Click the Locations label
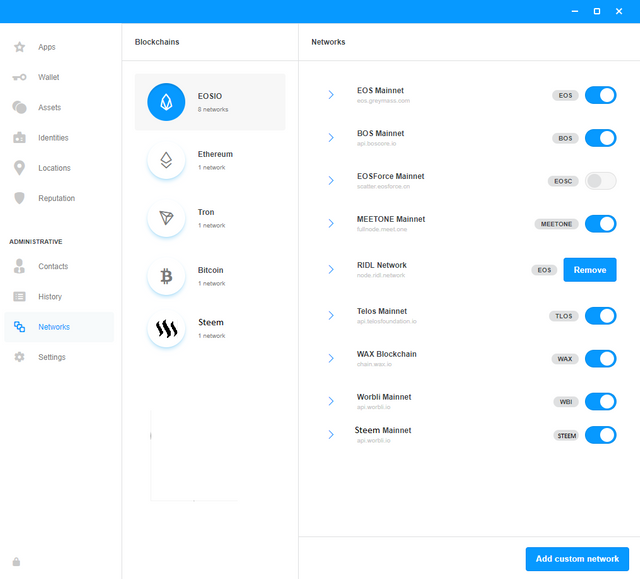 pyautogui.click(x=54, y=168)
